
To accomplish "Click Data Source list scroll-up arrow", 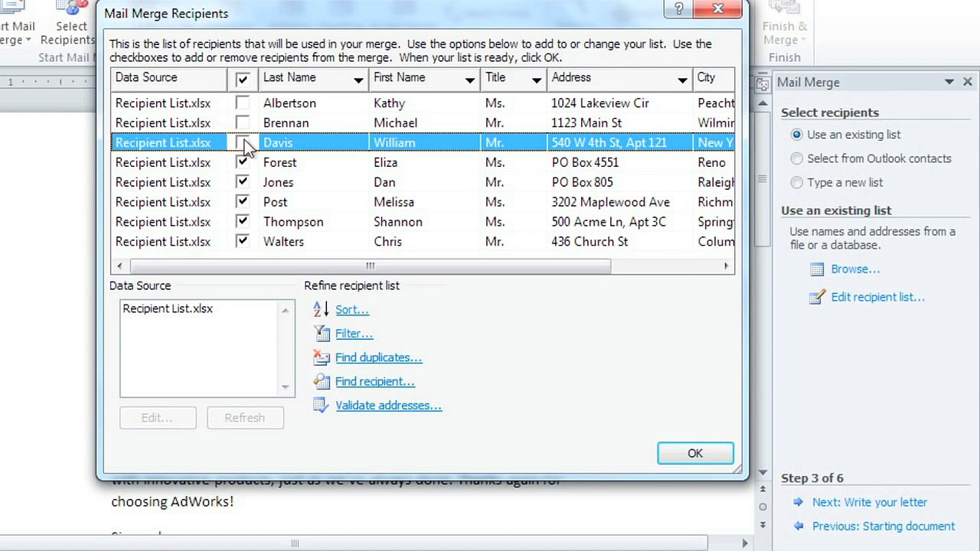I will [x=286, y=309].
